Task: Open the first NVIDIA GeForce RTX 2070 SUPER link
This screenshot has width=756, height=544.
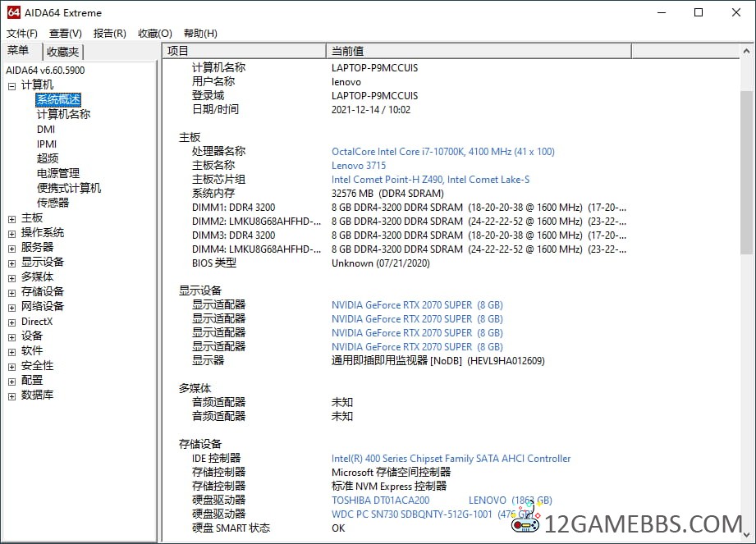Action: click(417, 305)
